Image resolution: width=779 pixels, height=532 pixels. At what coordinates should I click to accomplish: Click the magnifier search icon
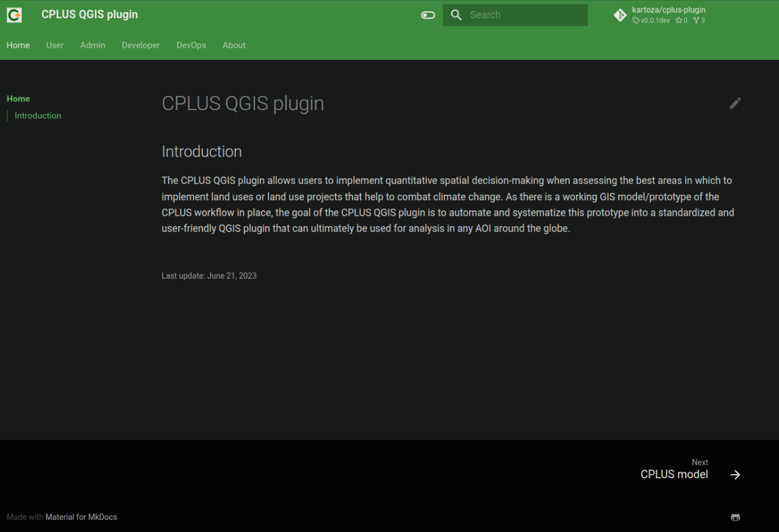coord(457,15)
